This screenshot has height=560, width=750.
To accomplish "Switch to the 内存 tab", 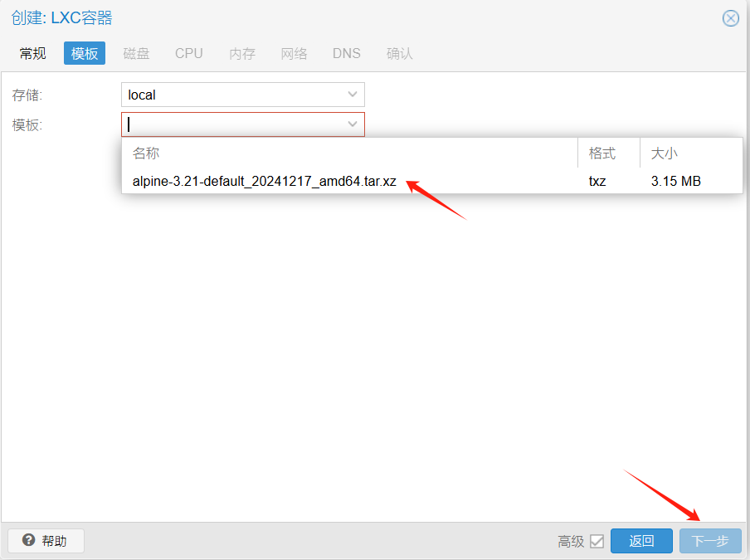I will point(242,53).
